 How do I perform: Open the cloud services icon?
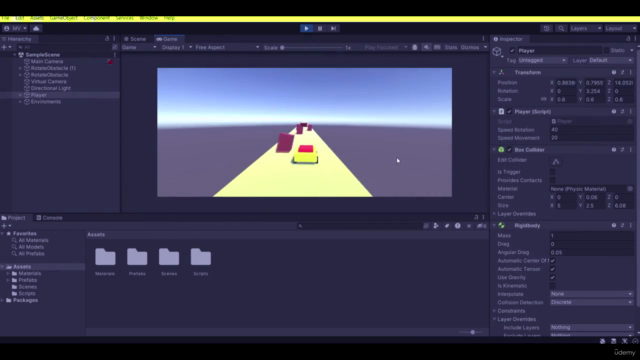[36, 28]
